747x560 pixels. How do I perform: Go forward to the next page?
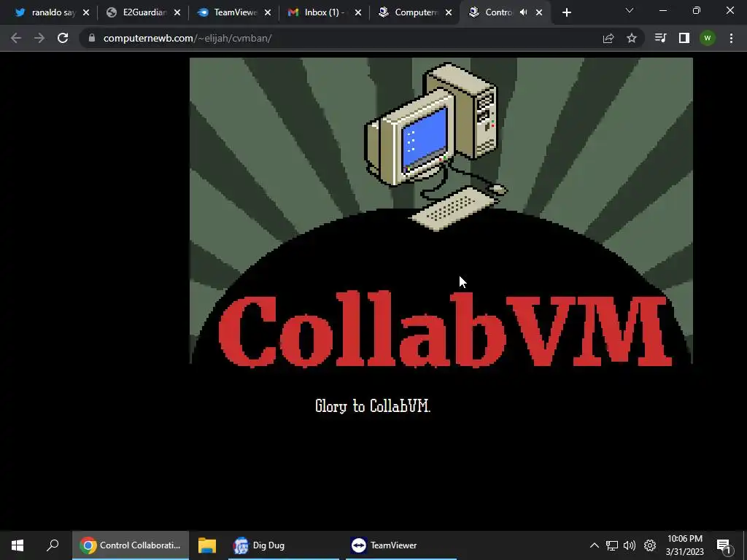tap(39, 38)
